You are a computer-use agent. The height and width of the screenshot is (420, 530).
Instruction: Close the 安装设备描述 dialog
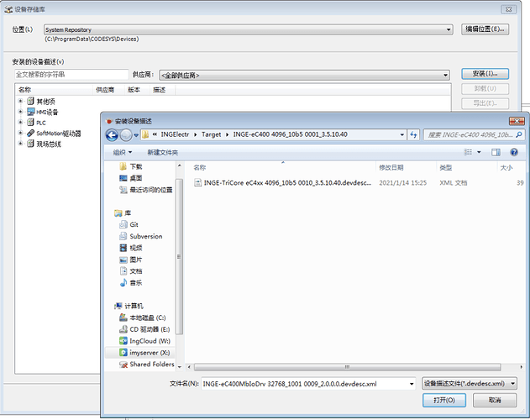point(517,121)
